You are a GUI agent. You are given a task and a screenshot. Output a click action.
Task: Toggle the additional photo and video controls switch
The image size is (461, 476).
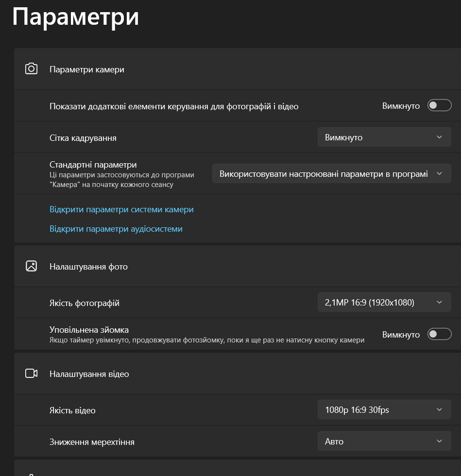[x=440, y=105]
